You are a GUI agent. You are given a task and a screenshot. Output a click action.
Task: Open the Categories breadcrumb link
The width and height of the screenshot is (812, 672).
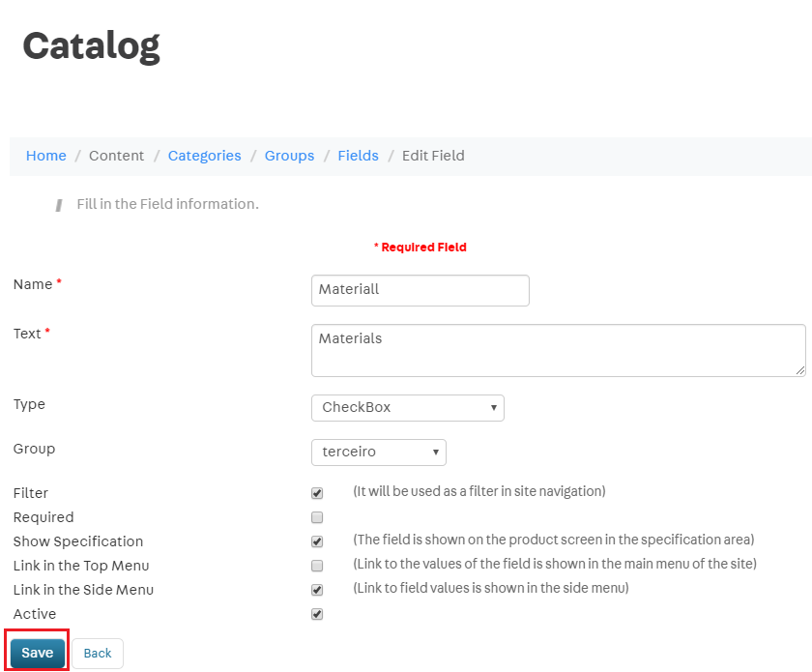204,156
